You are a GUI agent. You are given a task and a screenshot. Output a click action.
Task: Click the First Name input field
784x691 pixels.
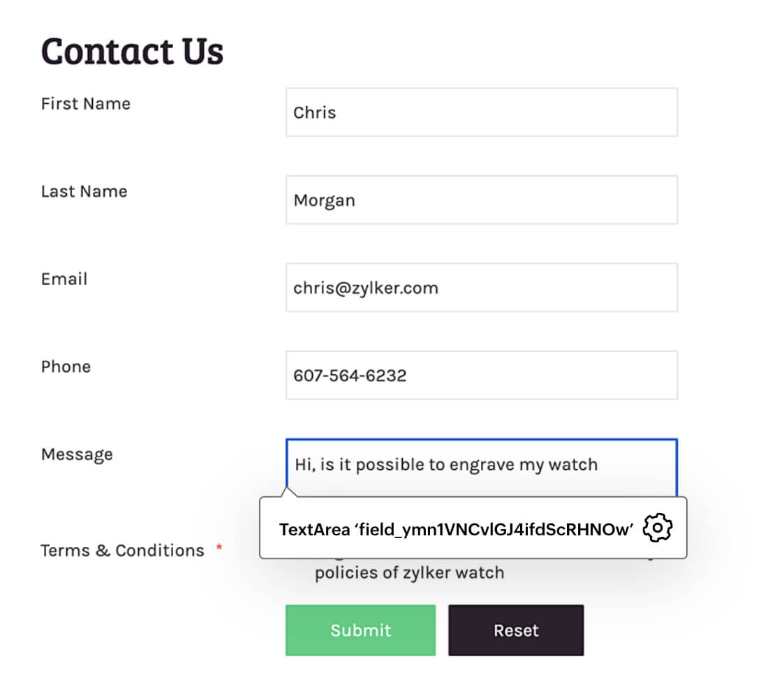point(481,112)
